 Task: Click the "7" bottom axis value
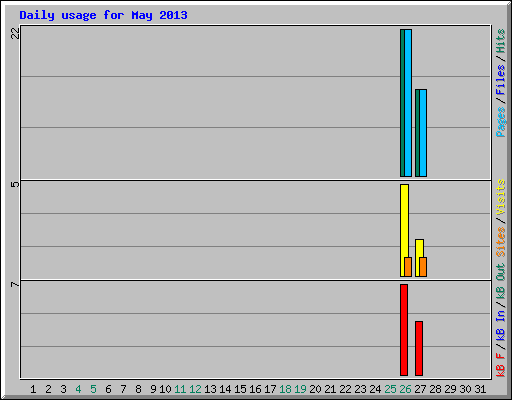[x=15, y=284]
